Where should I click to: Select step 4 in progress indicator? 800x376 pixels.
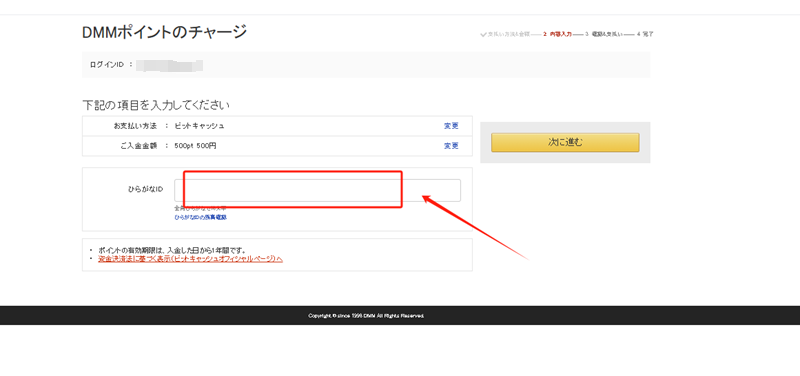pos(645,35)
